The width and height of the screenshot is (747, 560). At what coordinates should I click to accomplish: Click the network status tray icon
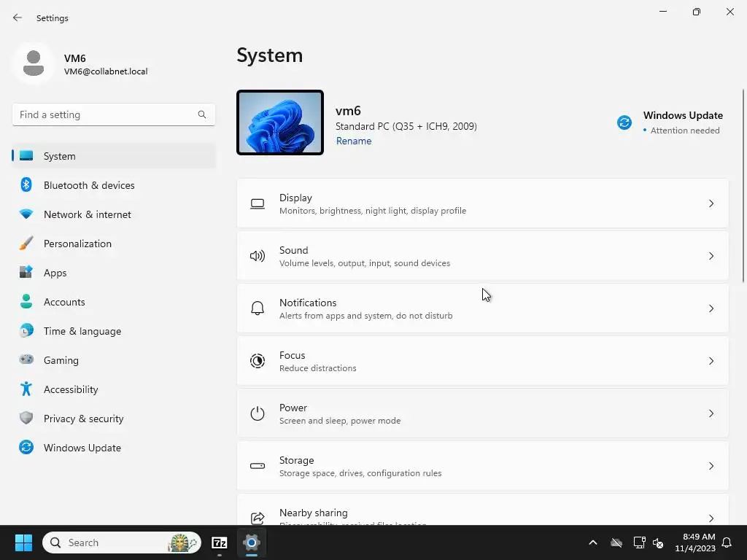pyautogui.click(x=639, y=542)
